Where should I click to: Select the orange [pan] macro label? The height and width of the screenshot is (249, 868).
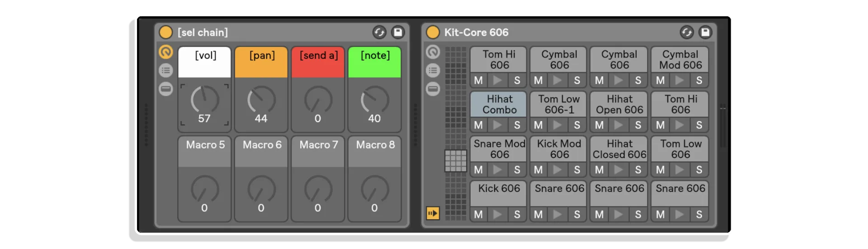click(x=261, y=62)
